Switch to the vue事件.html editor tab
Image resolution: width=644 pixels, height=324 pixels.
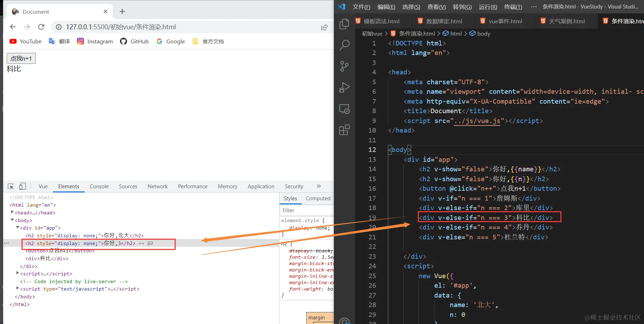coord(501,21)
